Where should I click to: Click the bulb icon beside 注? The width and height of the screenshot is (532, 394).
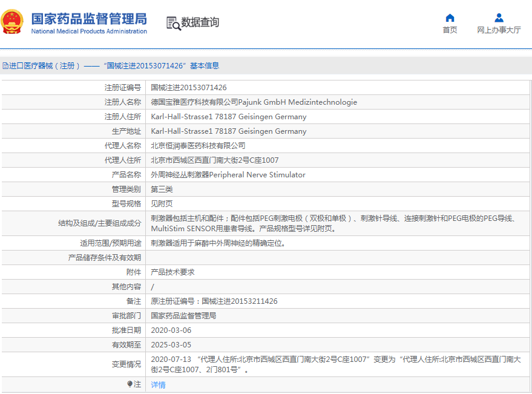point(130,384)
